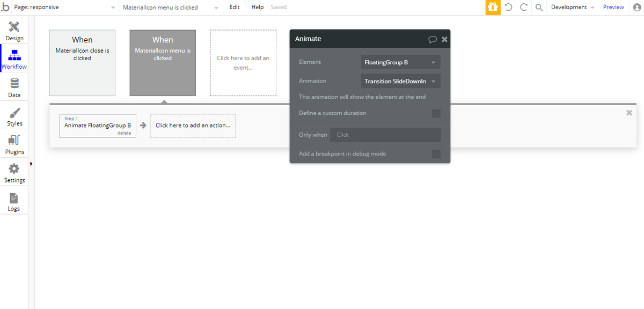Open the Development version dropdown
644x309 pixels.
point(572,7)
